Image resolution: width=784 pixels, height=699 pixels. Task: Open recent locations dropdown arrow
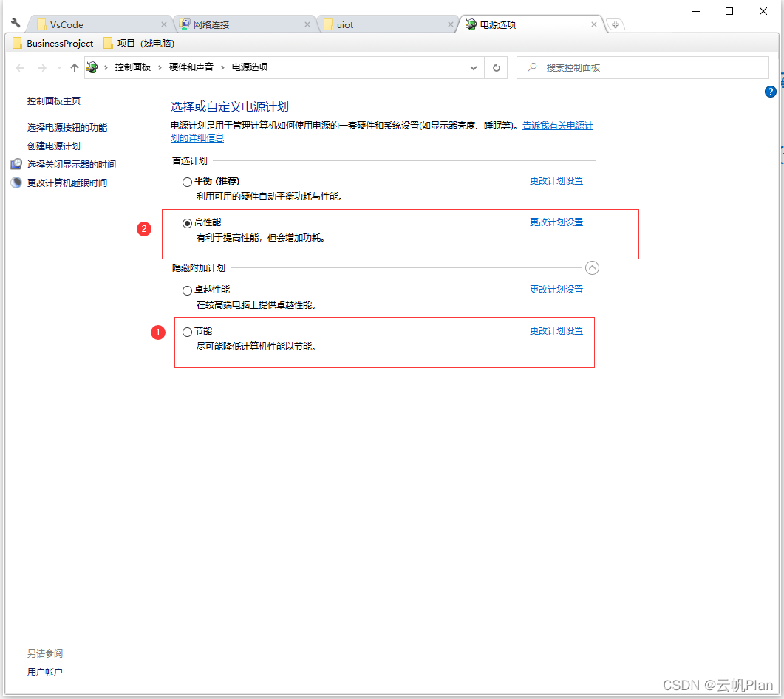59,67
